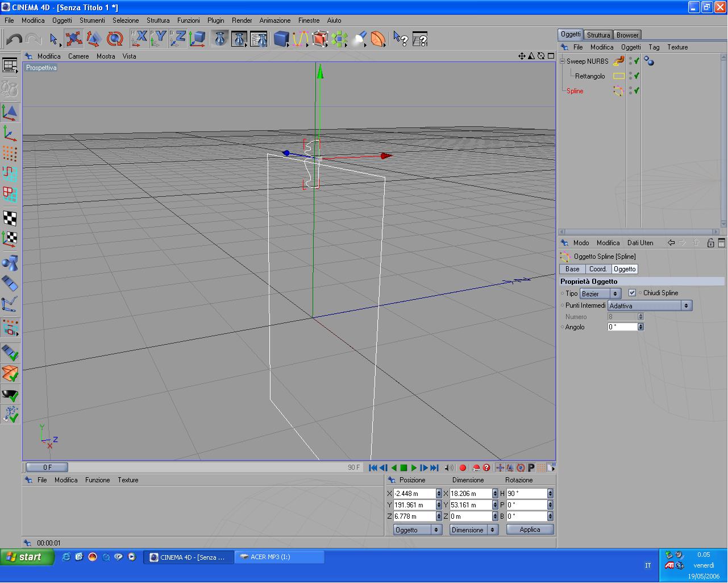Uncheck the Chiudi Spline checkbox

pyautogui.click(x=632, y=293)
